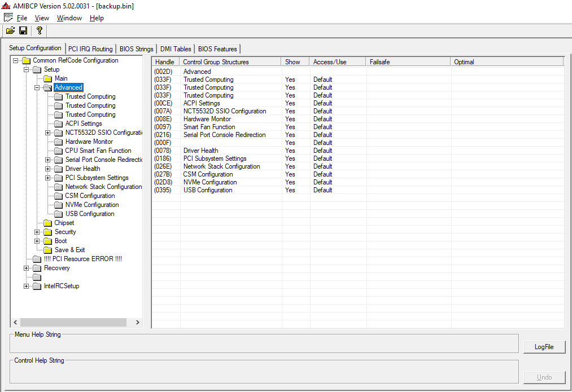Screen dimensions: 572x392
Task: Collapse the Setup tree node
Action: [27, 69]
